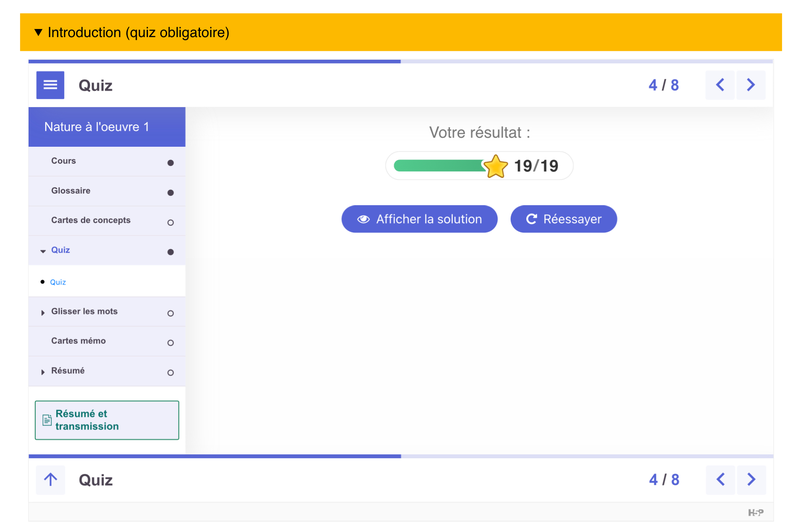
Task: Click the scroll-to-top arrow in bottom bar
Action: (x=50, y=480)
